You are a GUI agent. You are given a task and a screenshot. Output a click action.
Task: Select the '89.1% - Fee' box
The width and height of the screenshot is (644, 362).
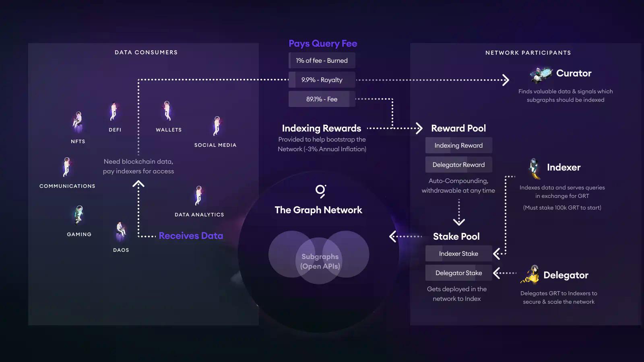(322, 99)
